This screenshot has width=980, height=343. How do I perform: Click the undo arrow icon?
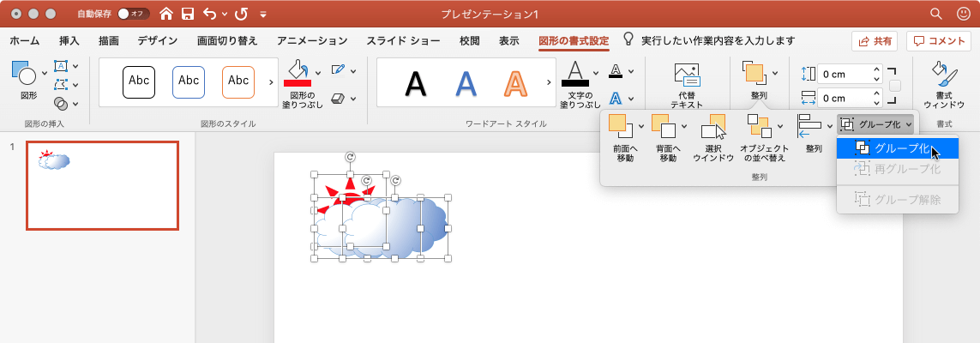(x=210, y=13)
